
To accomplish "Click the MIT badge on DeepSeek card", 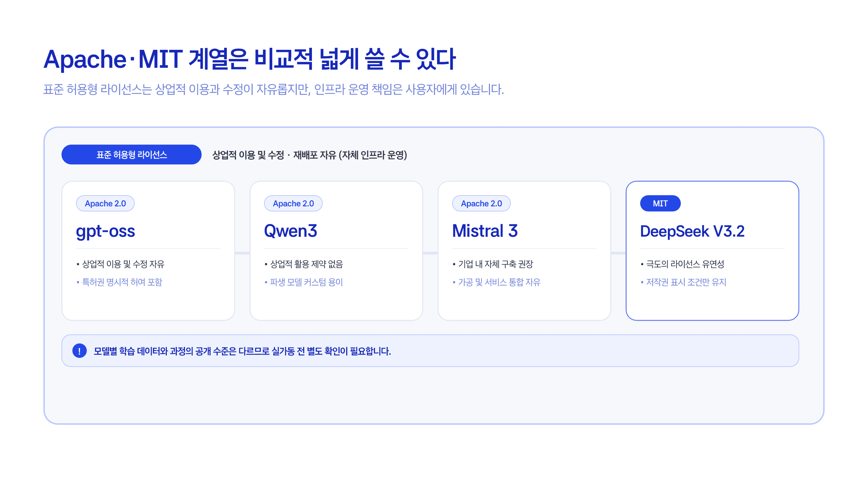I will coord(660,203).
